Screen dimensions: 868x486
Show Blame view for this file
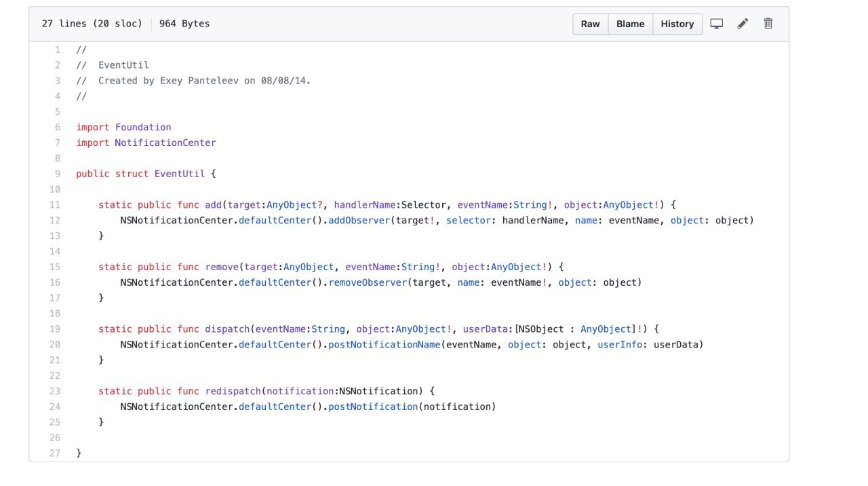pos(630,24)
